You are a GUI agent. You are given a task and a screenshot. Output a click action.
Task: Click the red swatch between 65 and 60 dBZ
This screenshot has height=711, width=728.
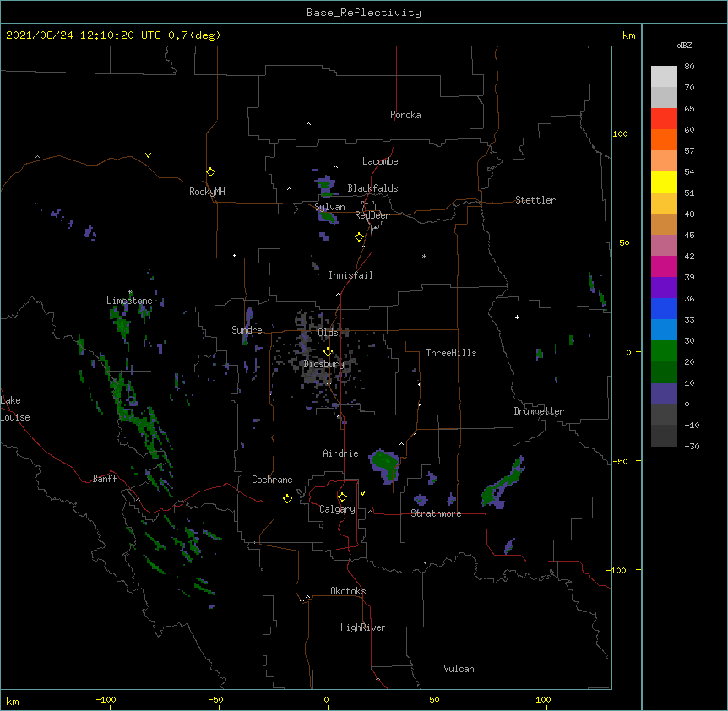coord(664,118)
